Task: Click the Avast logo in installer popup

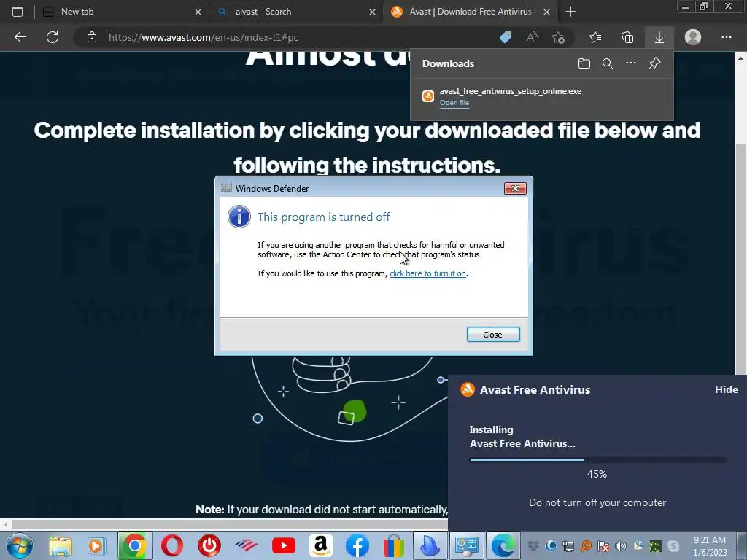Action: coord(468,389)
